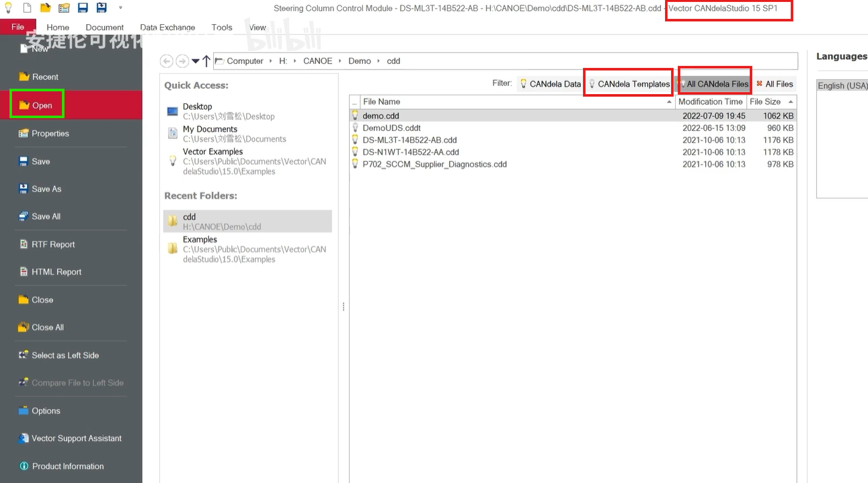Select English (USA) in the Languages list
This screenshot has height=483, width=868.
point(842,86)
